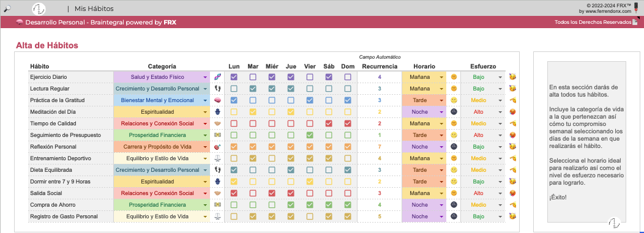Open category dropdown for Ejercicio Diario
644x233 pixels.
(205, 77)
